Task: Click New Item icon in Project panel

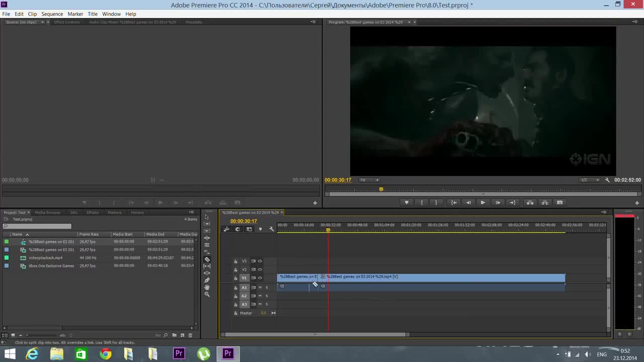Action: (x=182, y=335)
